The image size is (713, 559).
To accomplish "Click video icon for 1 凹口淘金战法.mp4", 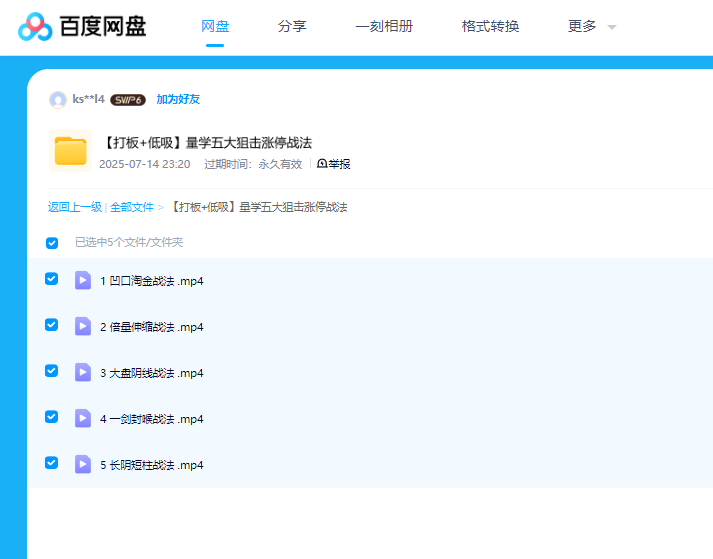I will (x=83, y=280).
